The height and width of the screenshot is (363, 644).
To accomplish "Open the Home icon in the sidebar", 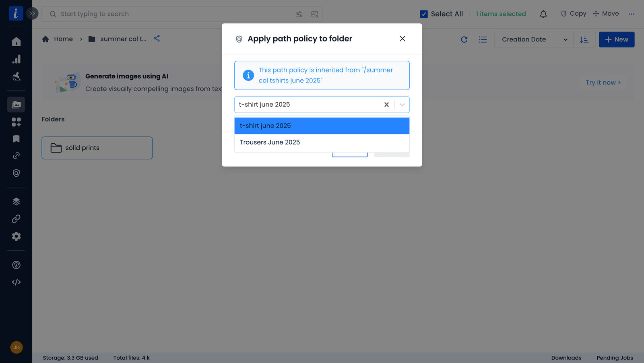I will click(x=16, y=41).
